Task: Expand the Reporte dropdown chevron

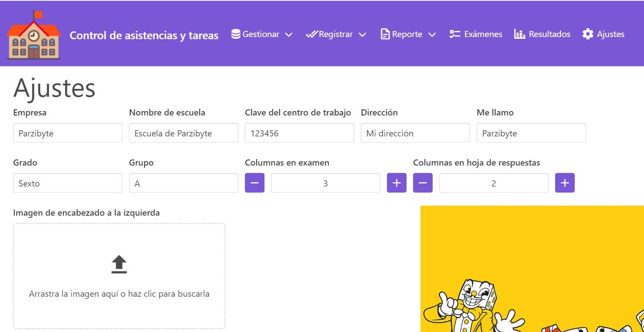Action: tap(432, 34)
